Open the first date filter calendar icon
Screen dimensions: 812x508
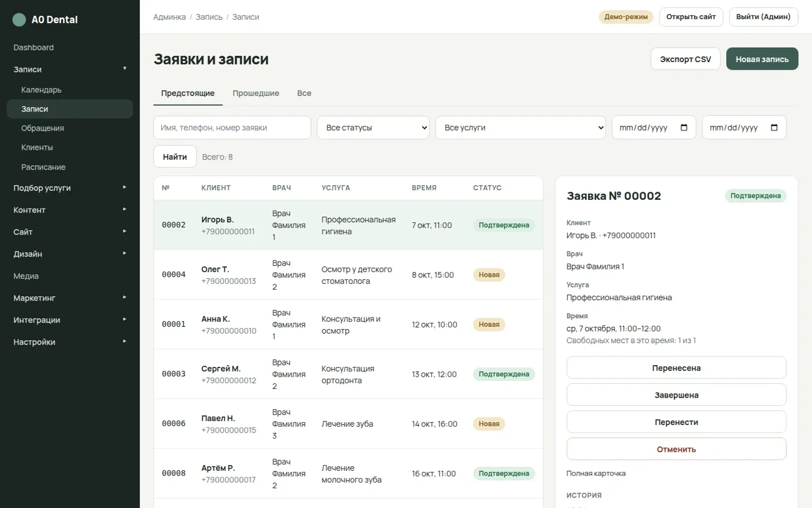tap(684, 128)
